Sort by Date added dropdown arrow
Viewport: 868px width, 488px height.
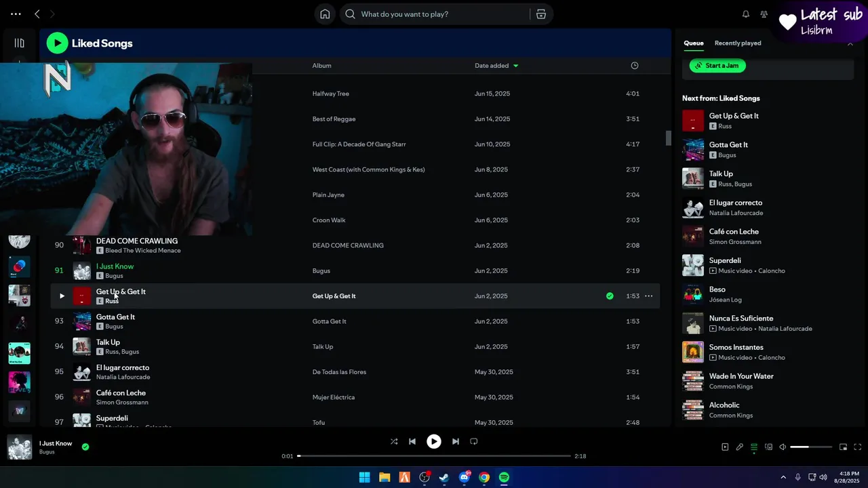tap(516, 66)
